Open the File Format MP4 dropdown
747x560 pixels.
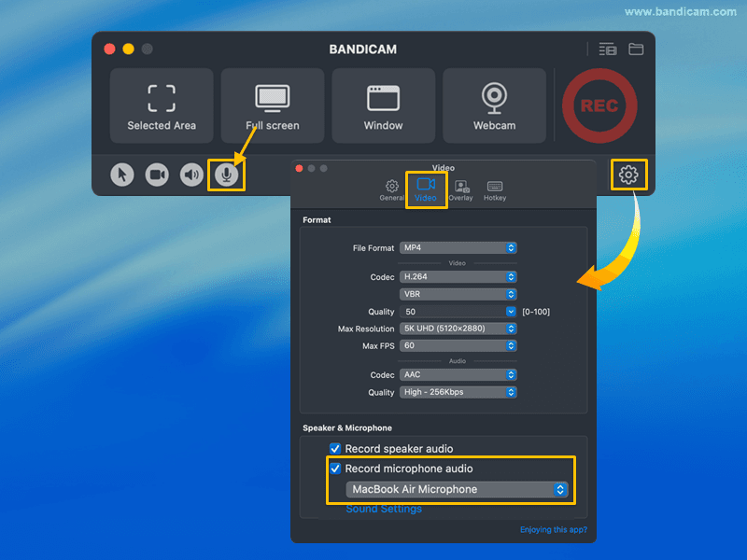(x=458, y=248)
